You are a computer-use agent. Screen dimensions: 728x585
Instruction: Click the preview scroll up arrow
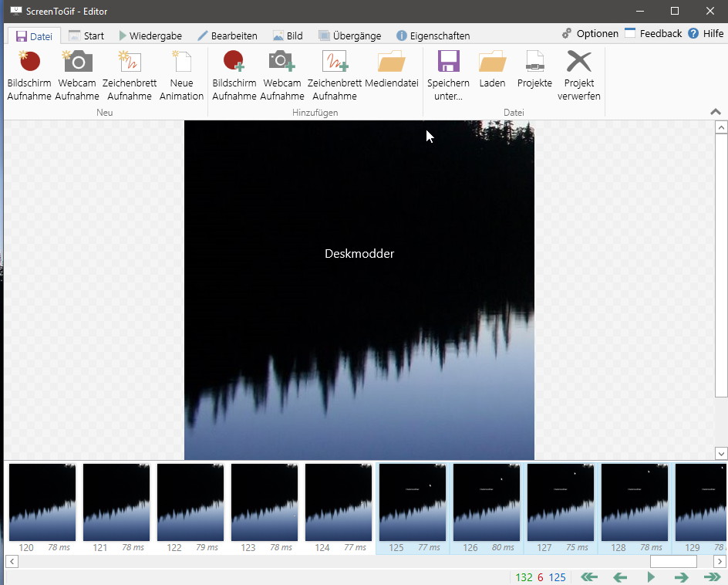(x=721, y=127)
